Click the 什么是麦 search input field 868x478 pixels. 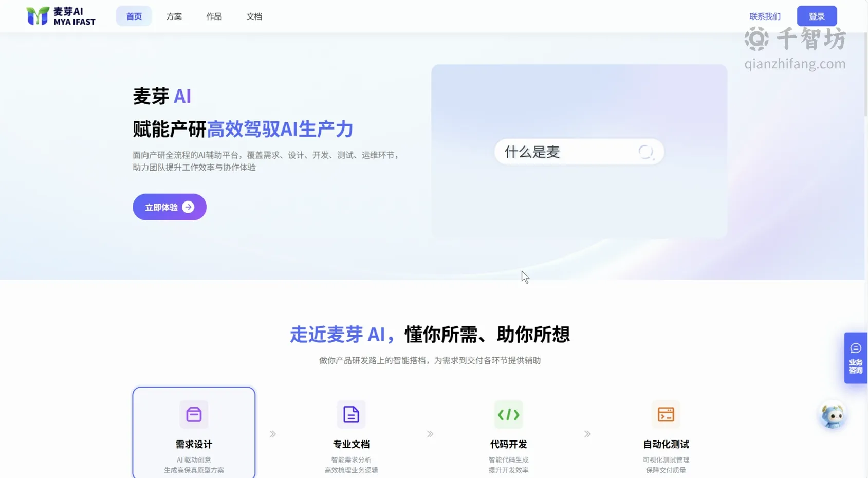pos(579,152)
